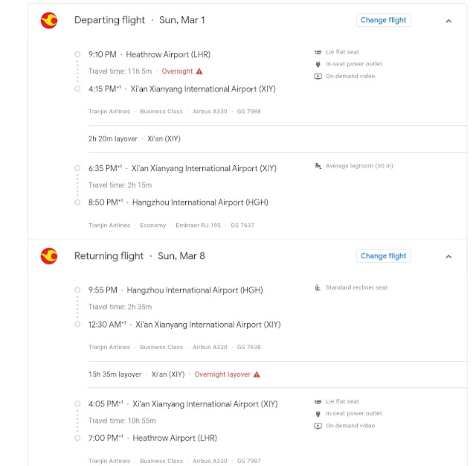The image size is (476, 466).
Task: Click the red Overnight label on the LHR leg
Action: click(177, 71)
